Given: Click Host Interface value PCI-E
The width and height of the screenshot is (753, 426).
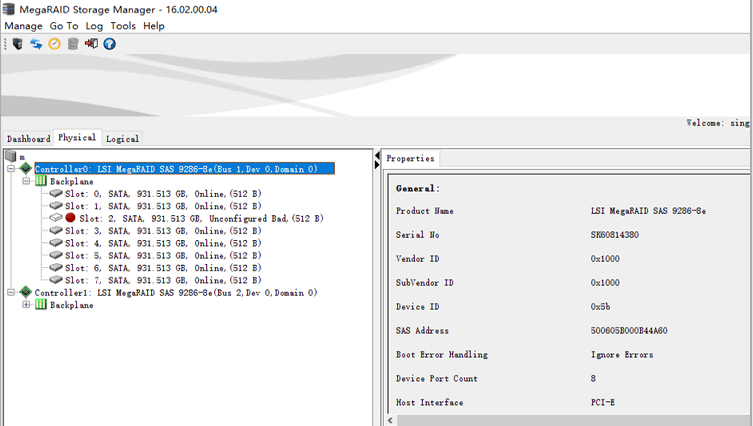Looking at the screenshot, I should (602, 402).
